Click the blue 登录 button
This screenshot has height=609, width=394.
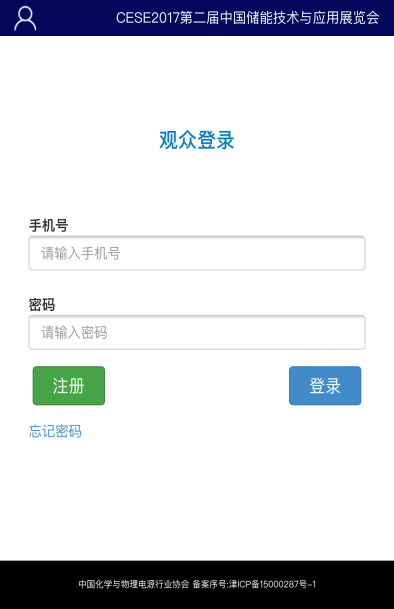[325, 386]
